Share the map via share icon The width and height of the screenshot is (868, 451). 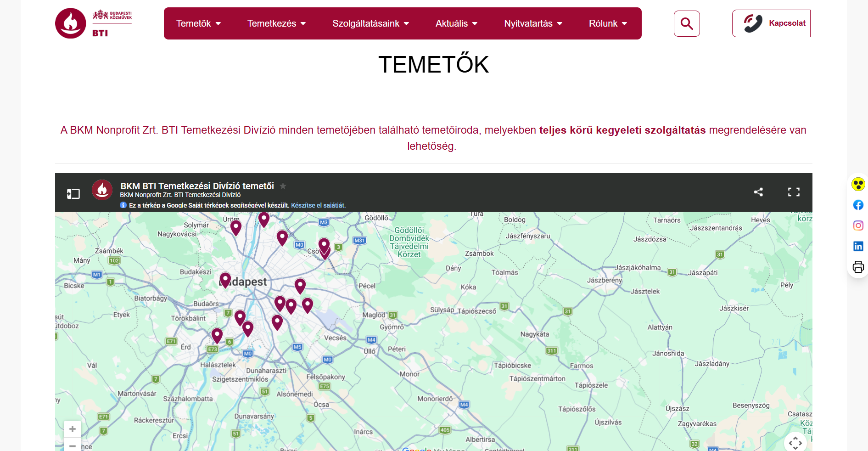tap(758, 192)
